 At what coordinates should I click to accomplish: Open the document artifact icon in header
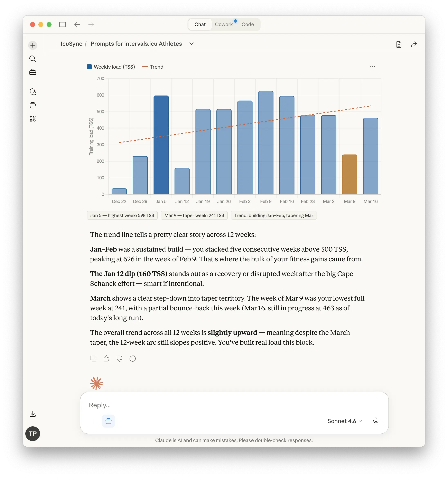(x=399, y=44)
